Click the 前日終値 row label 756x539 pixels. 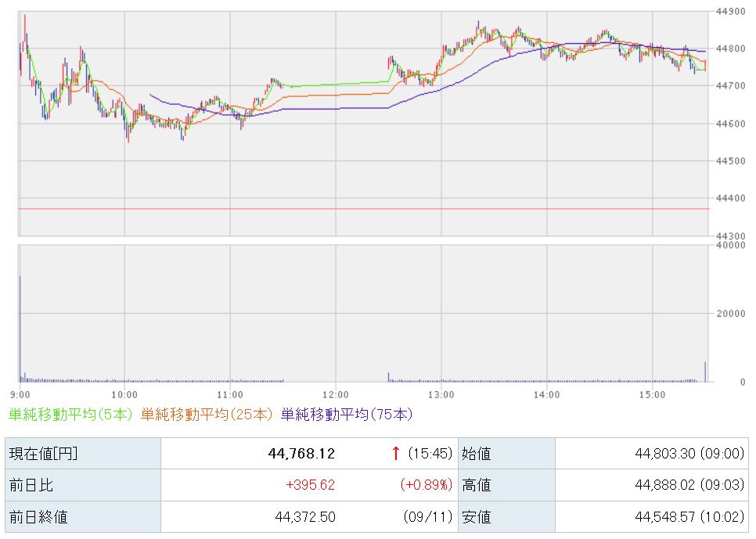(38, 516)
